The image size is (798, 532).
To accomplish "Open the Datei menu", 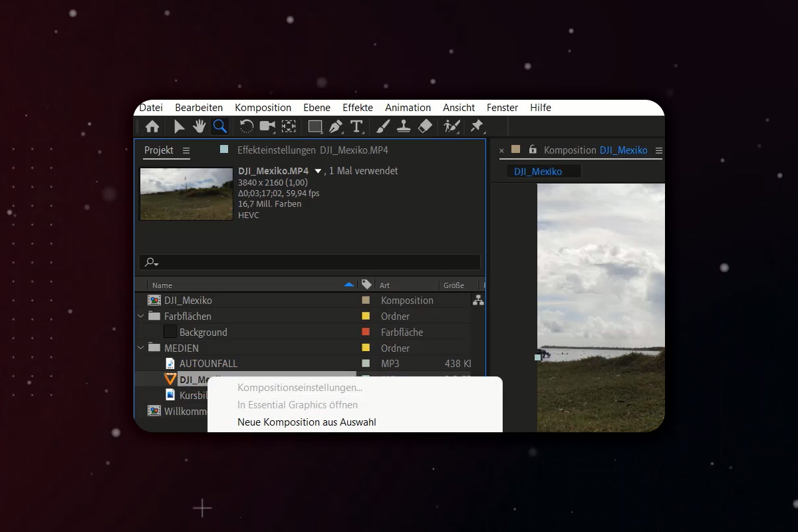I will 151,108.
